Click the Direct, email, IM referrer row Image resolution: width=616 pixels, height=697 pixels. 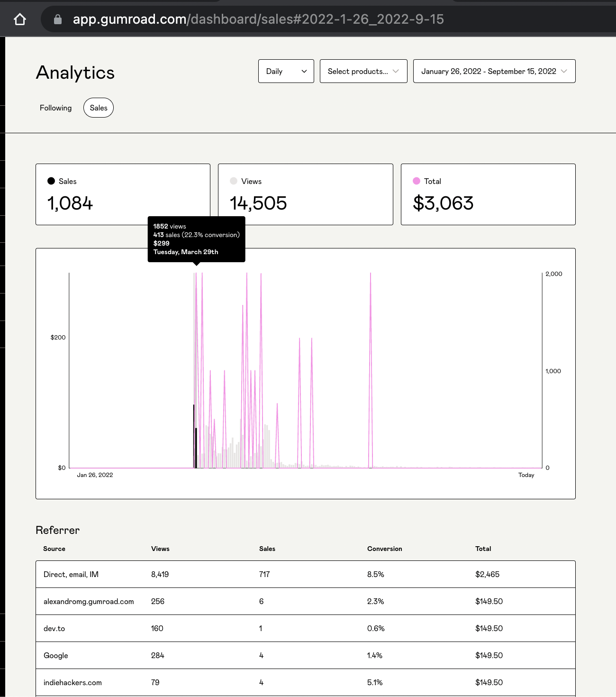click(x=306, y=574)
